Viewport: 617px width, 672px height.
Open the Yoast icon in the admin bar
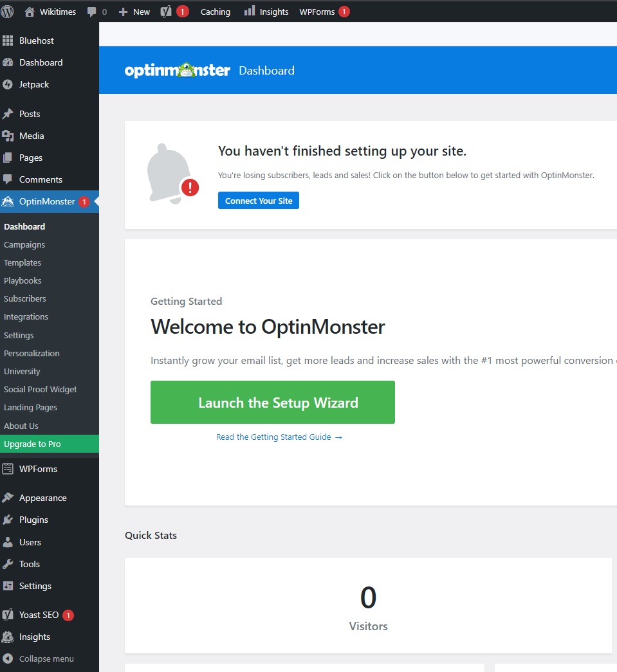coord(166,12)
